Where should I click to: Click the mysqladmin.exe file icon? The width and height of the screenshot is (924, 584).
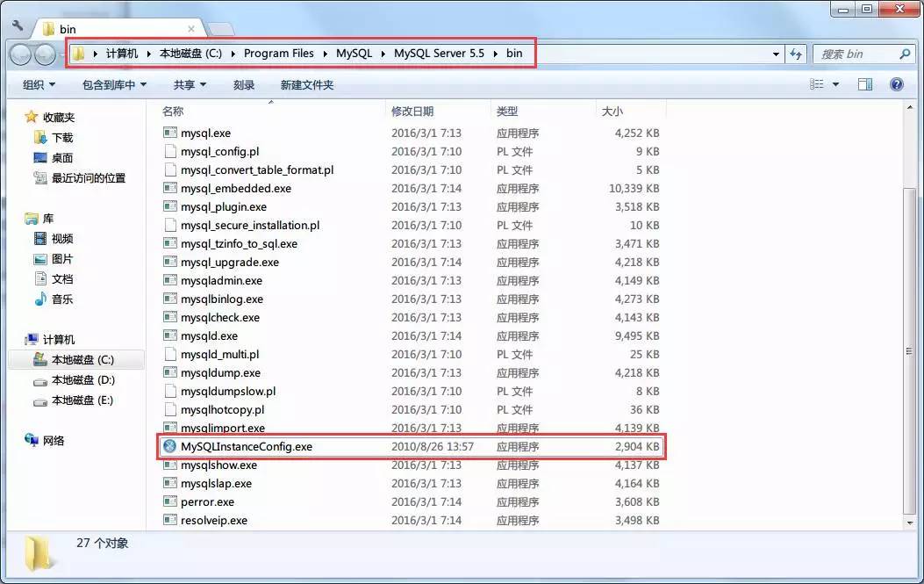coord(169,280)
